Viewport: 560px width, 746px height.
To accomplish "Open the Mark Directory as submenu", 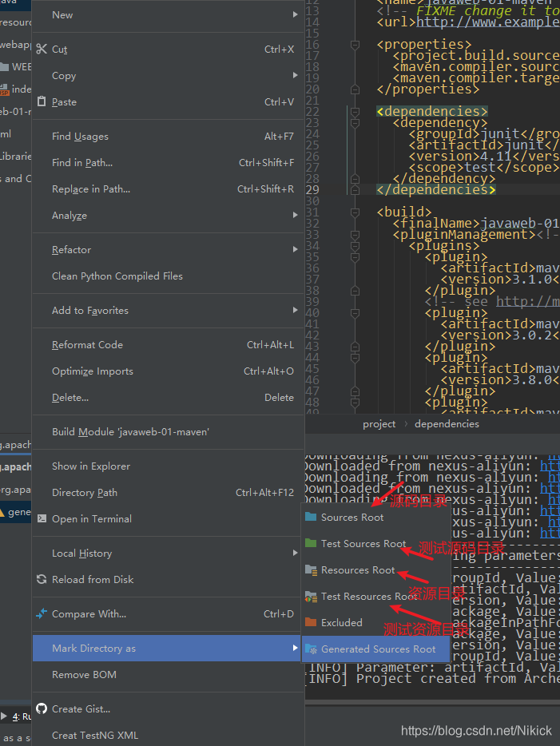I will point(168,648).
